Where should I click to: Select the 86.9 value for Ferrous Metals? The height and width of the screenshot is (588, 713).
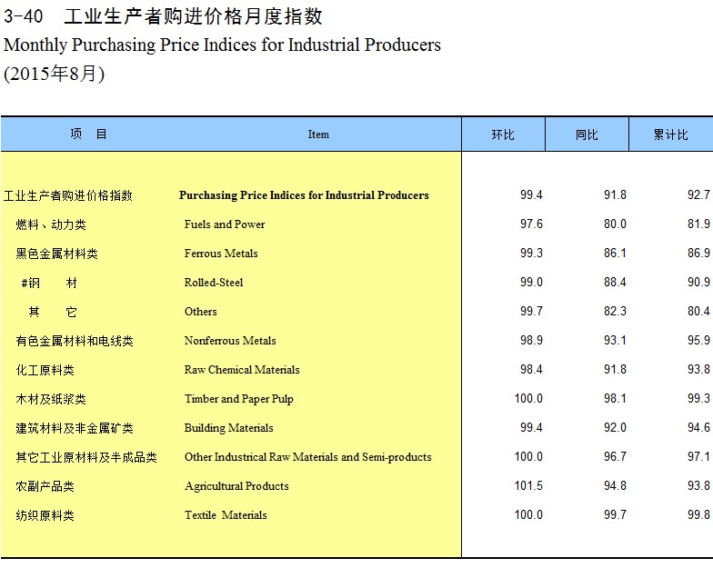698,253
